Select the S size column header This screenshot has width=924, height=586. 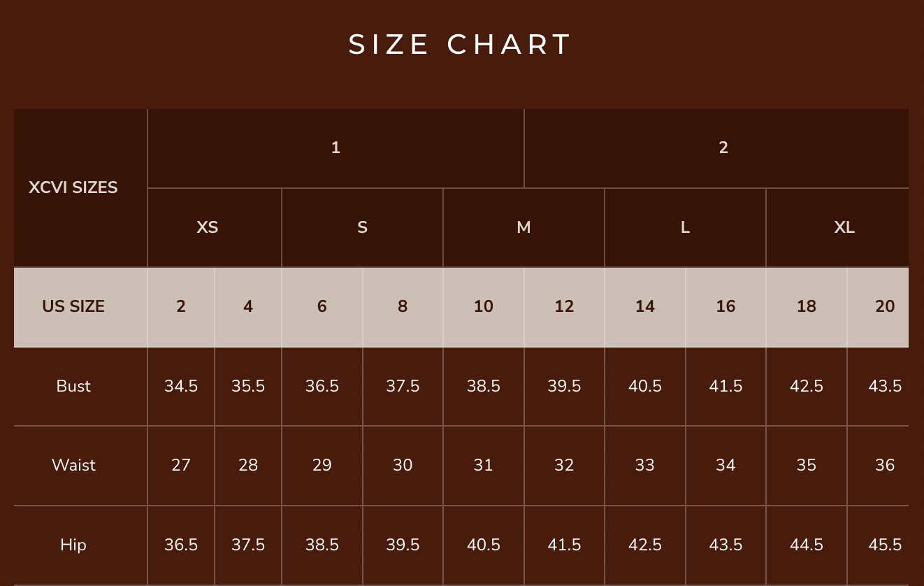(x=362, y=227)
